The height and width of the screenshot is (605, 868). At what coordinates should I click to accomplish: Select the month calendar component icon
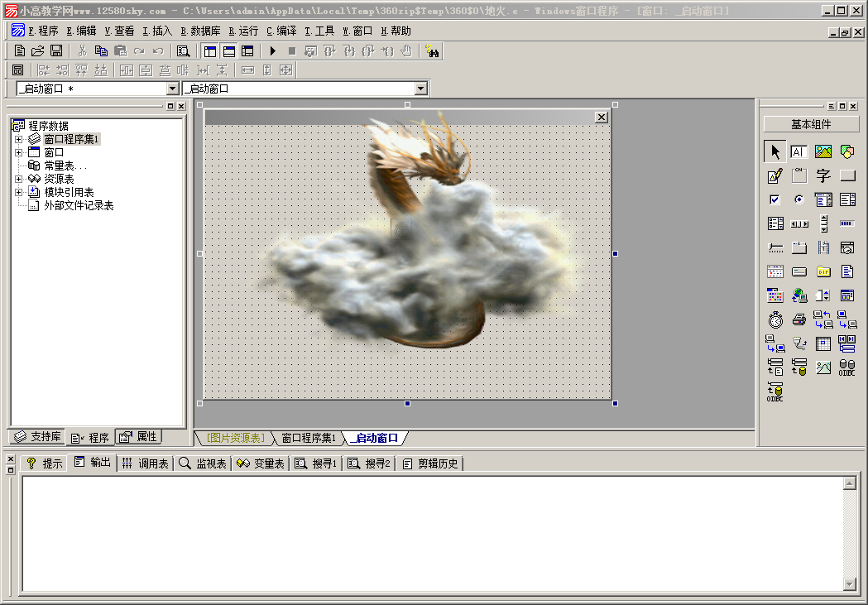(775, 271)
